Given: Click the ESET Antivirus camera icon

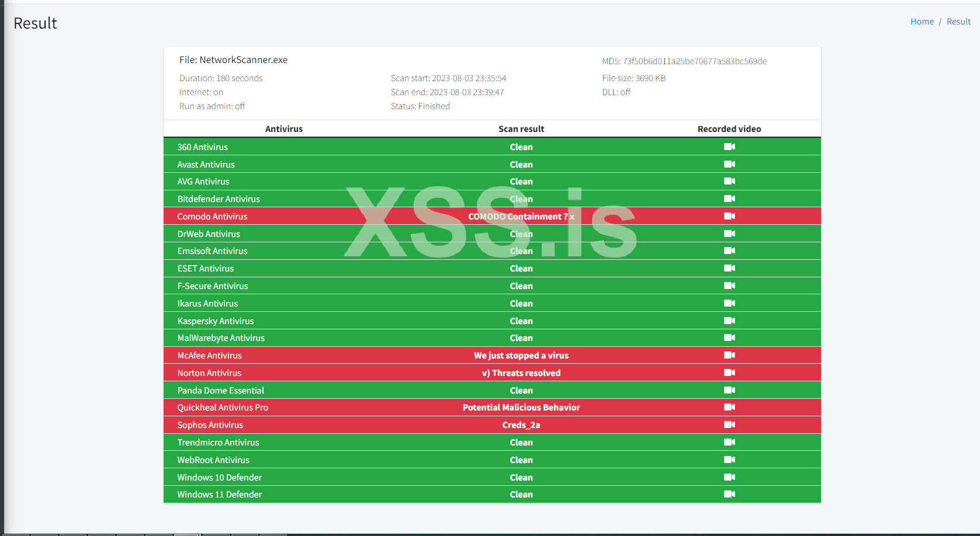Looking at the screenshot, I should [x=729, y=268].
